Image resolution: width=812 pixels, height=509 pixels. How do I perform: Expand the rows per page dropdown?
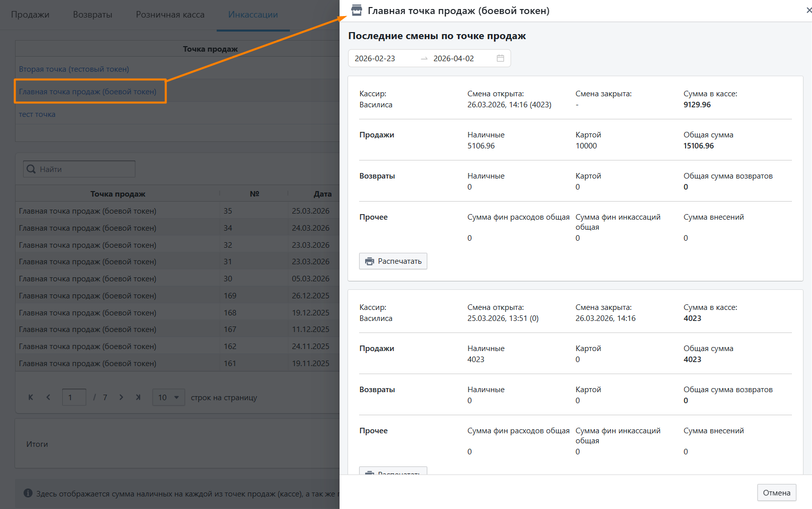coord(169,397)
